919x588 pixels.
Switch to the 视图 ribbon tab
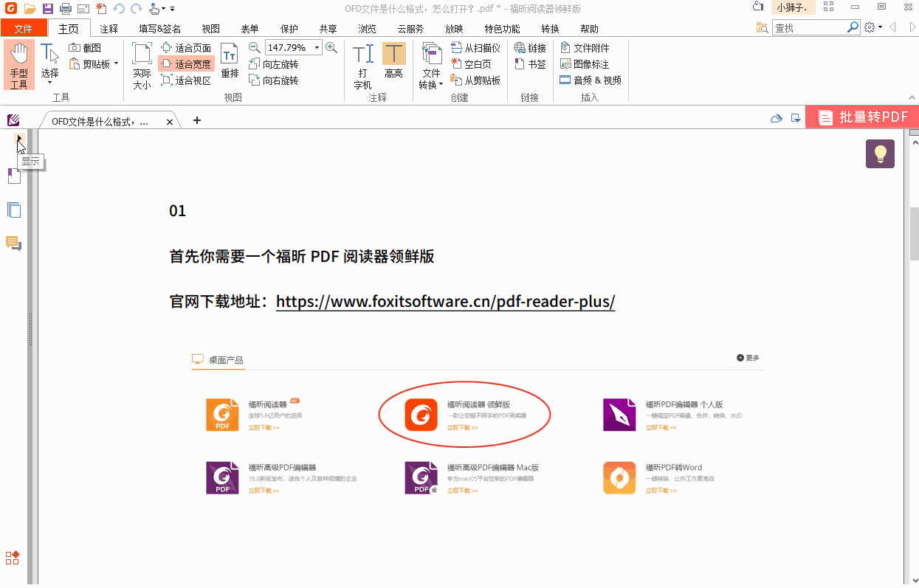(210, 28)
